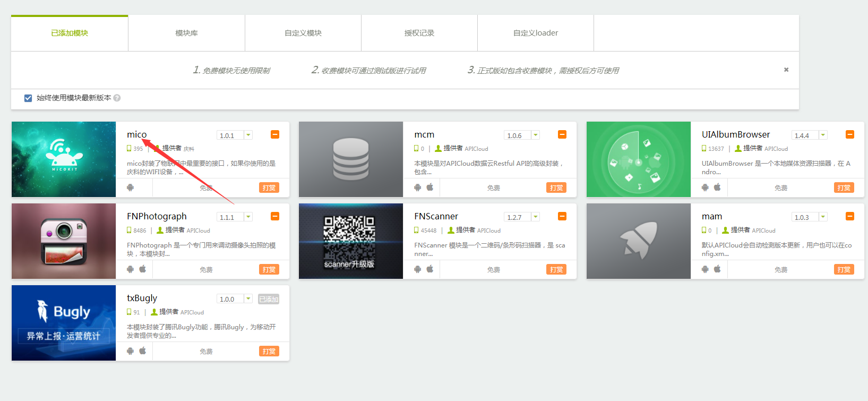Screen dimensions: 868x401
Task: Remove the mico module with minus icon
Action: click(x=275, y=134)
